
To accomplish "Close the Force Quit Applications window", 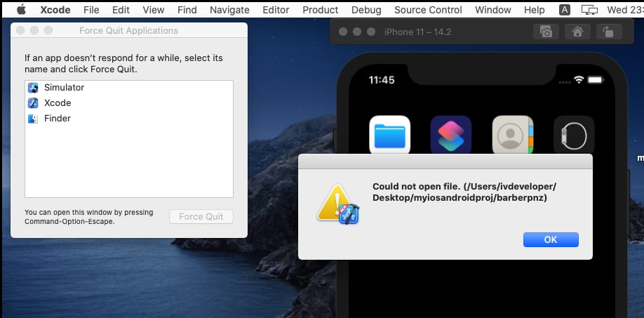I will coord(20,30).
